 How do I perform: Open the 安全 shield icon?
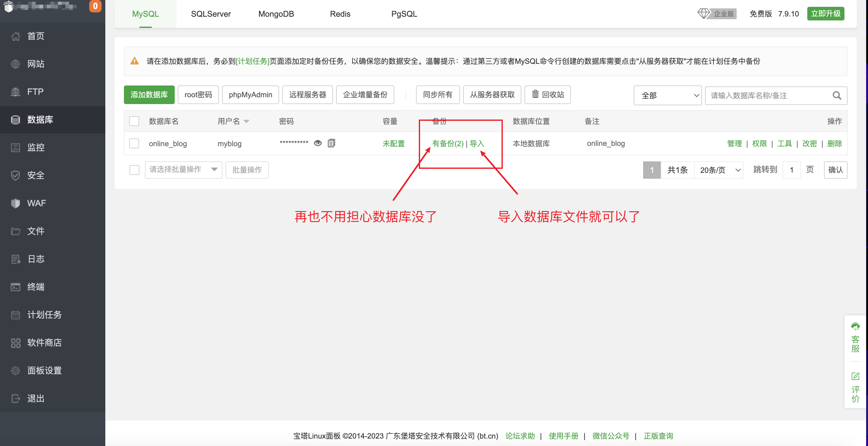pos(15,176)
